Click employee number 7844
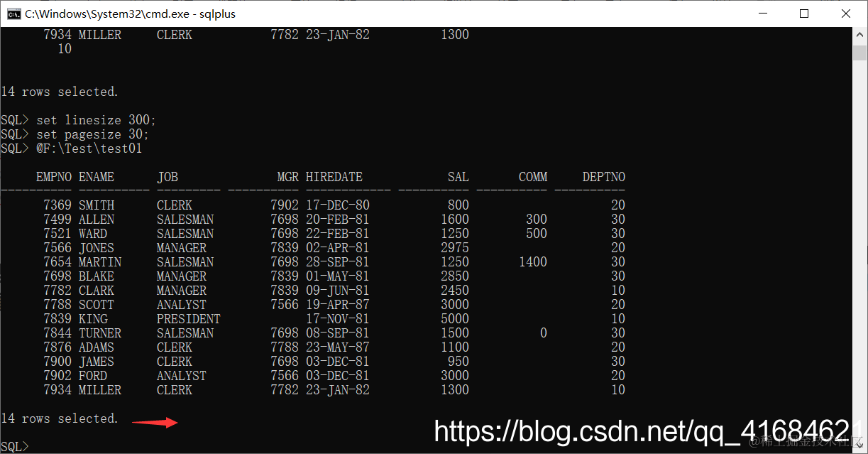This screenshot has height=454, width=868. (57, 333)
